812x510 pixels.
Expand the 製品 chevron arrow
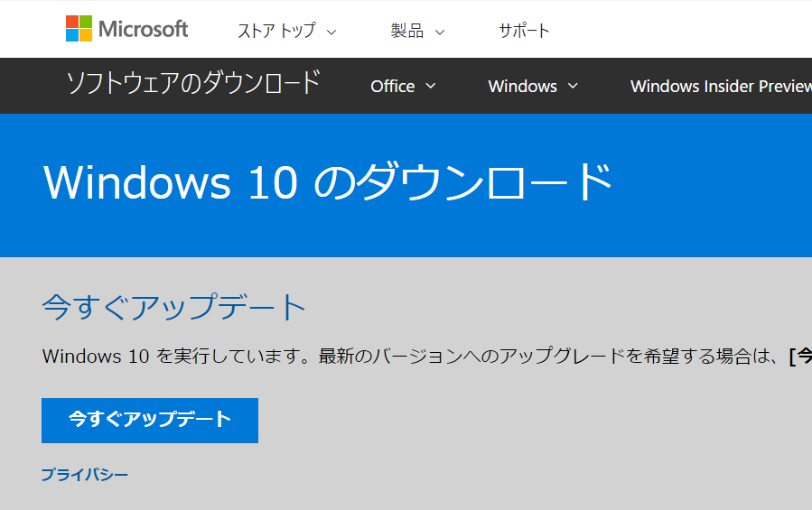point(440,32)
